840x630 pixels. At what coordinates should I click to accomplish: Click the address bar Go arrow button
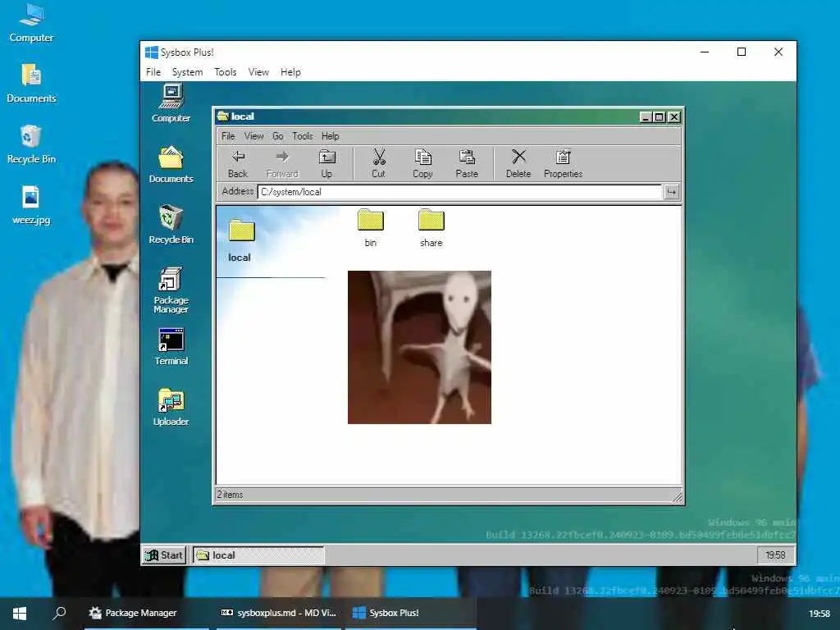click(671, 192)
